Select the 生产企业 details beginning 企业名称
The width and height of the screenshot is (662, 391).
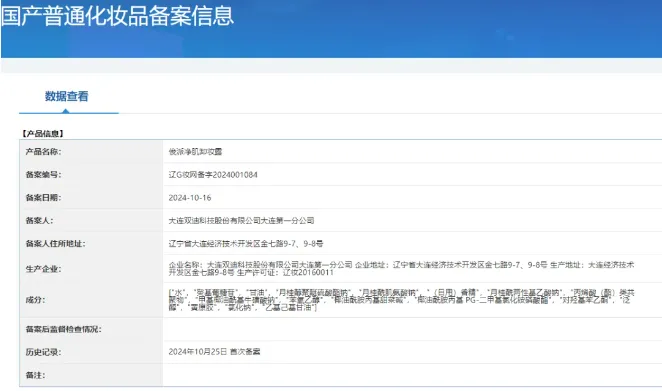401,269
